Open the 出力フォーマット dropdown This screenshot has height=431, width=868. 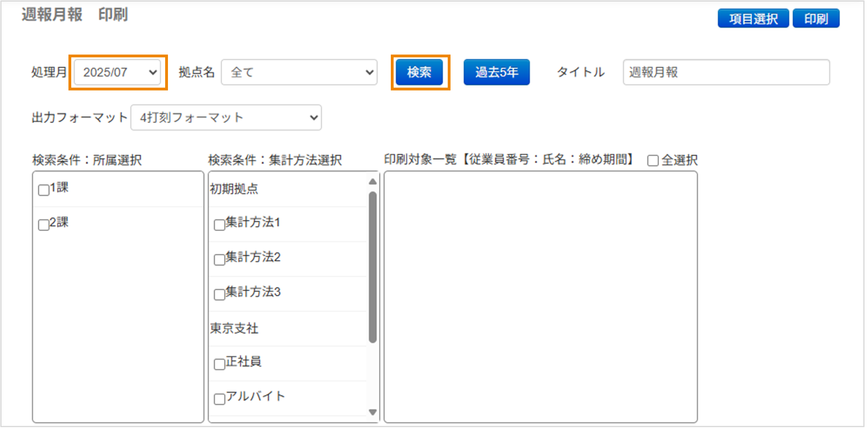pos(226,117)
